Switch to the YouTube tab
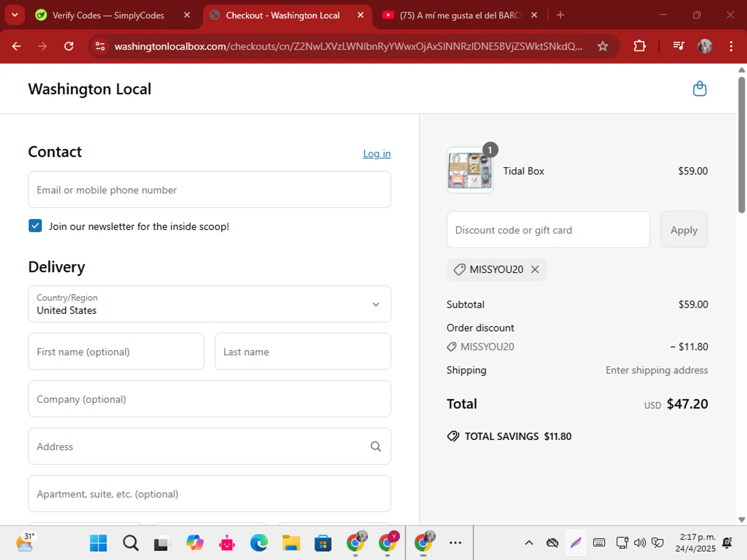This screenshot has height=560, width=747. pos(459,15)
